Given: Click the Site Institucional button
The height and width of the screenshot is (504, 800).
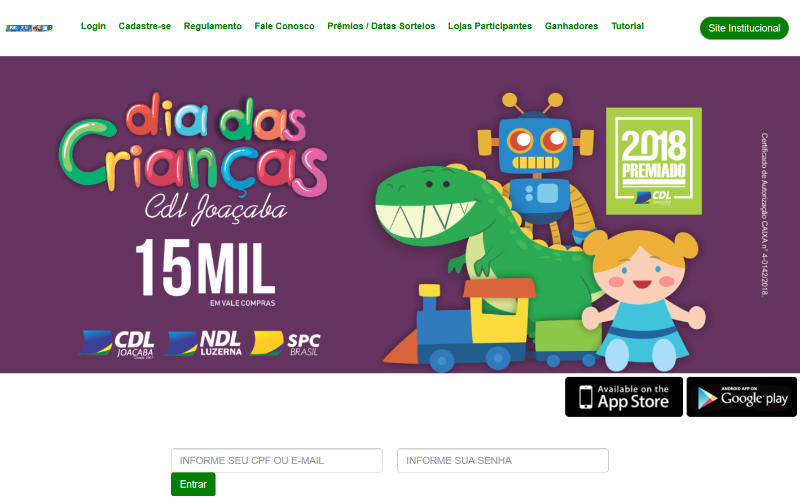Looking at the screenshot, I should pos(744,28).
